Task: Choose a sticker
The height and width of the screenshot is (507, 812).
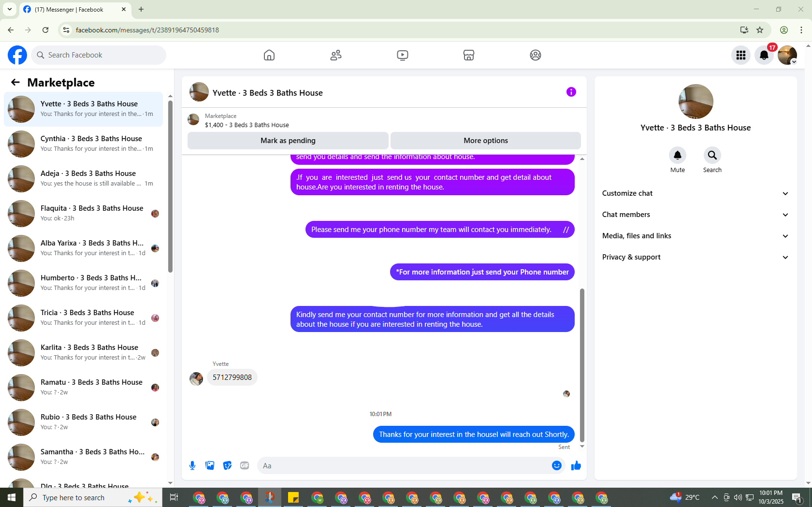Action: pos(227,465)
